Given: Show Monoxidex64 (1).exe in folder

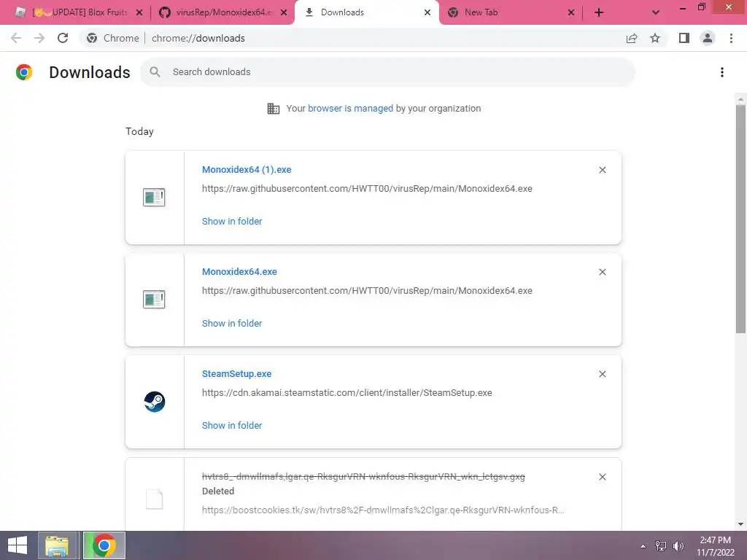Looking at the screenshot, I should tap(232, 221).
